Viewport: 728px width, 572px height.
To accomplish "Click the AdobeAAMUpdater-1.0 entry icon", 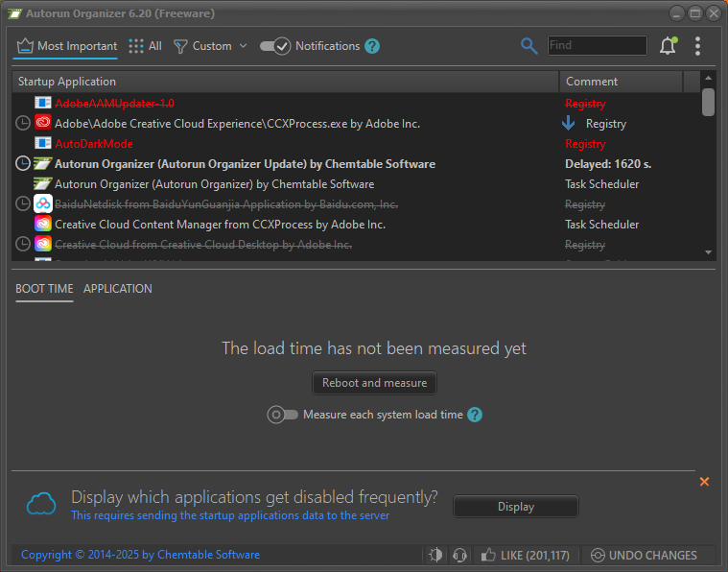I will [x=43, y=103].
